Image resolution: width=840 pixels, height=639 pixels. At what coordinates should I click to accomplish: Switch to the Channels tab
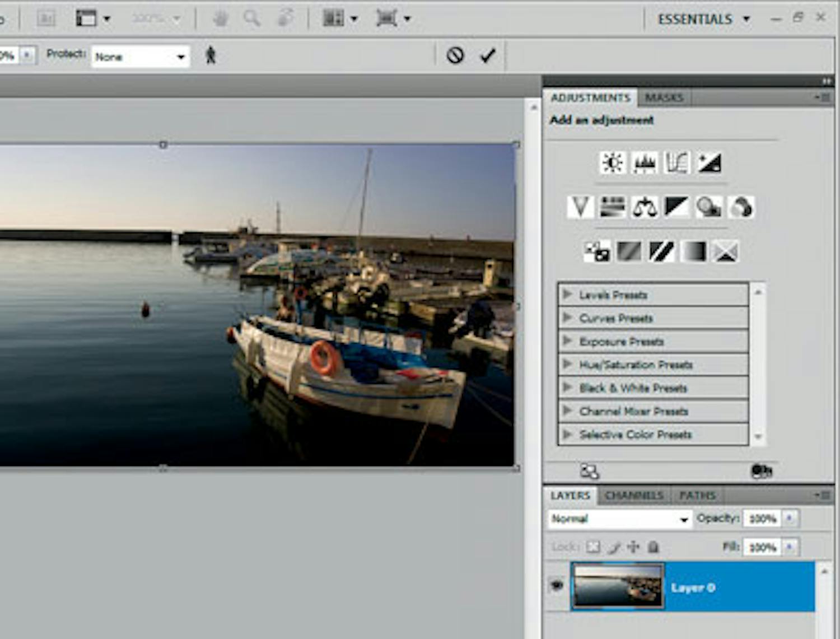pyautogui.click(x=634, y=496)
